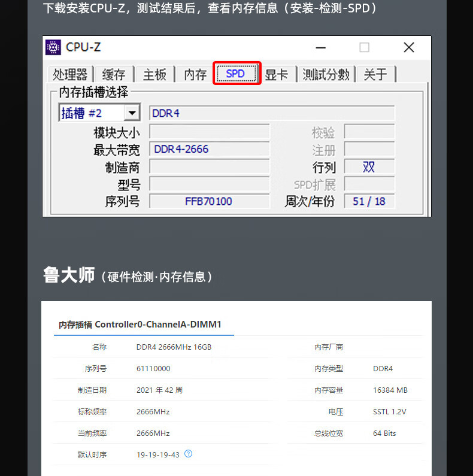This screenshot has height=476, width=473.
Task: Click the 当前频率 value 2666MHz
Action: pyautogui.click(x=153, y=433)
